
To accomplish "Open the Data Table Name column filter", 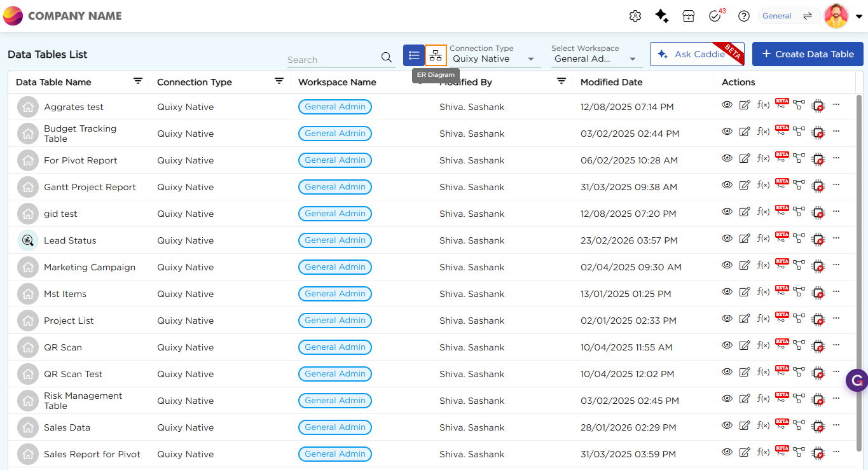I will (138, 81).
